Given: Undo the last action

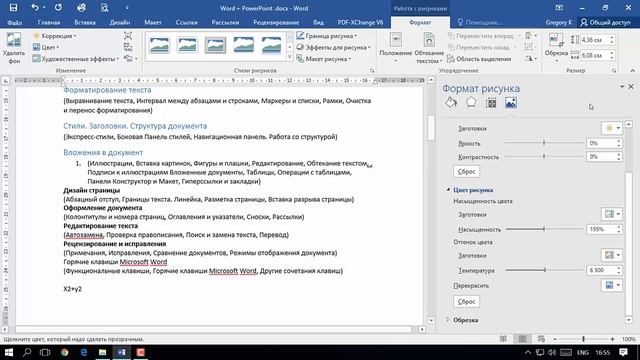Looking at the screenshot, I should coord(35,8).
